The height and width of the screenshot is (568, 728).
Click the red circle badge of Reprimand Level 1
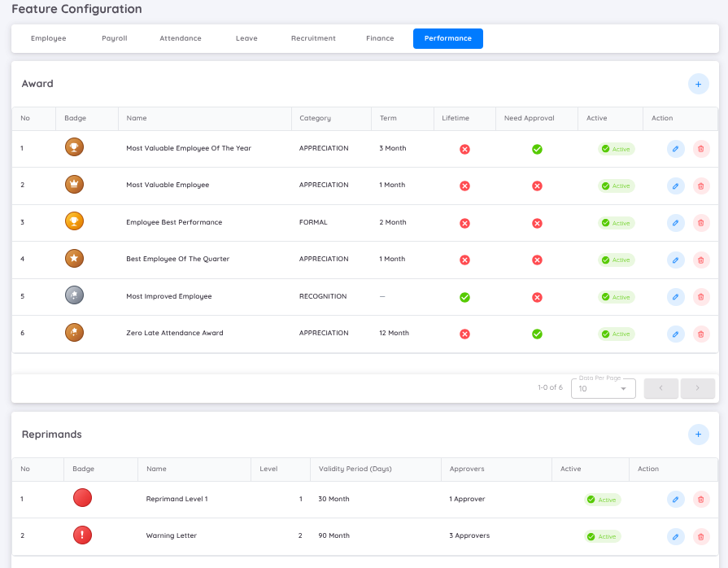(82, 498)
